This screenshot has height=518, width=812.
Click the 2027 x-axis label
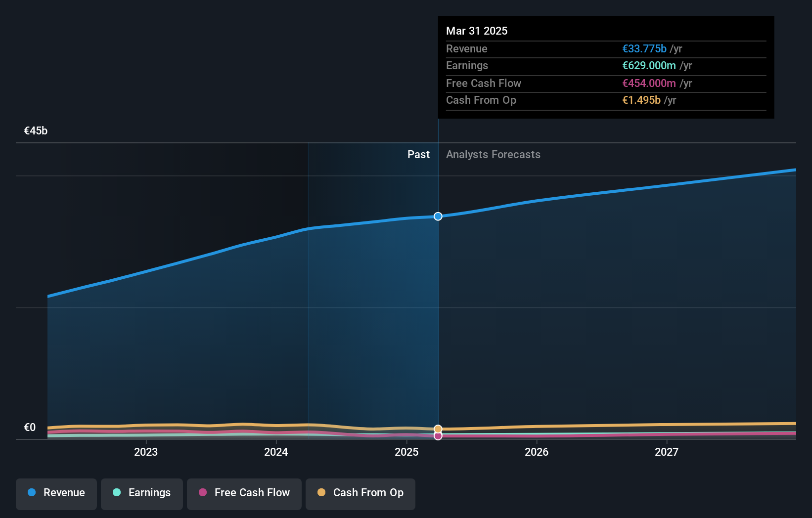(667, 452)
